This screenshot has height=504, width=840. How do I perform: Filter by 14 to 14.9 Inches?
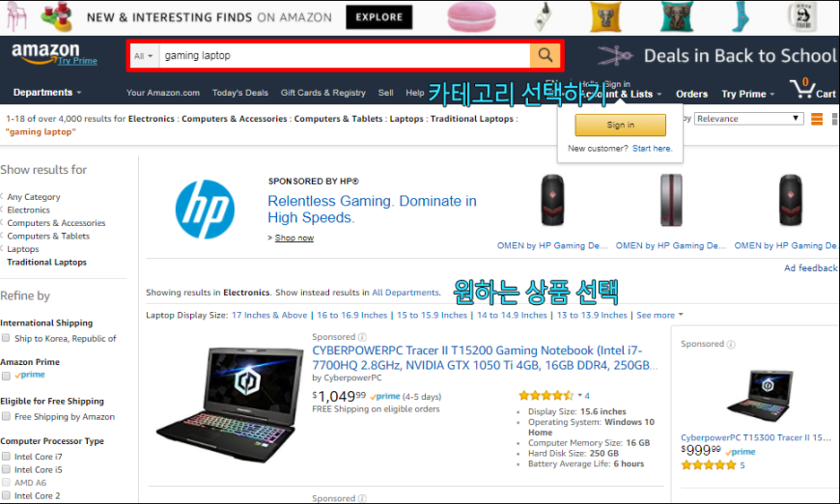(x=512, y=315)
